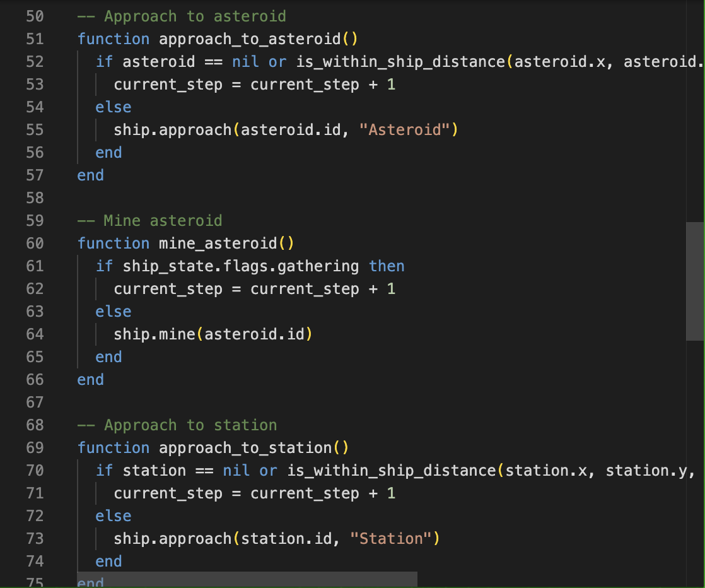Screen dimensions: 705x588
Task: Select line number 75
Action: tap(35, 582)
